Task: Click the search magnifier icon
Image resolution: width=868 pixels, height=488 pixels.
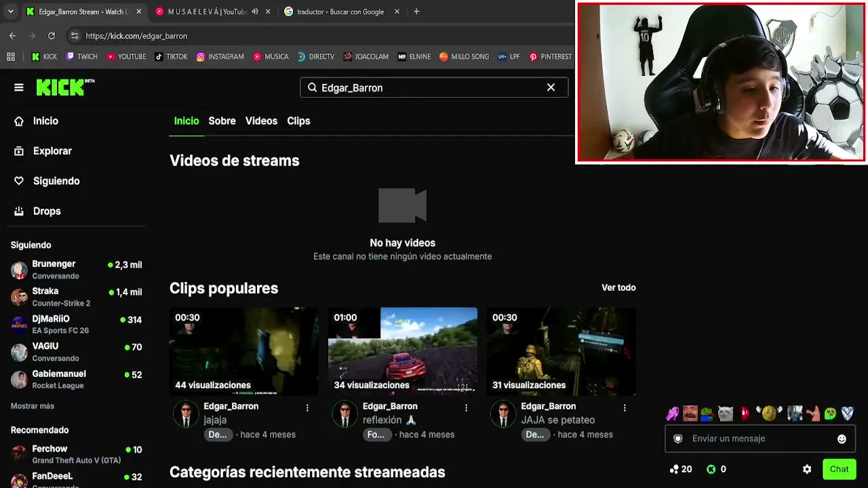Action: (x=312, y=87)
